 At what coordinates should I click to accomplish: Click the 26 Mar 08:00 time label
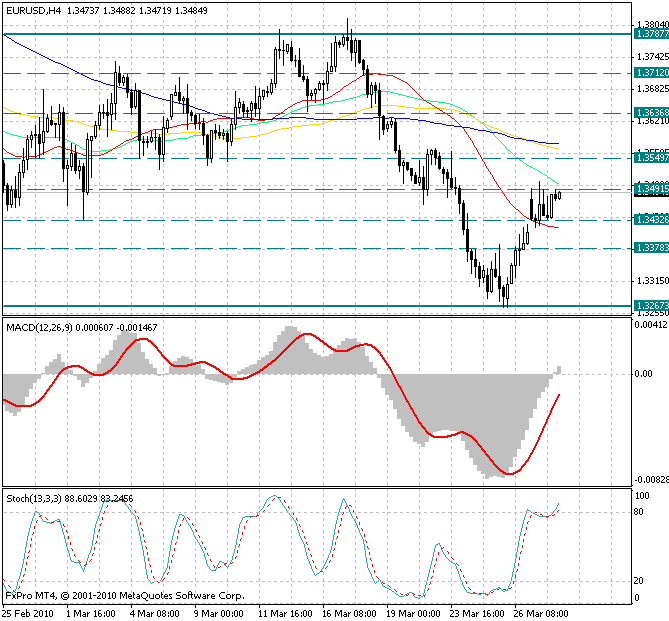pyautogui.click(x=541, y=614)
